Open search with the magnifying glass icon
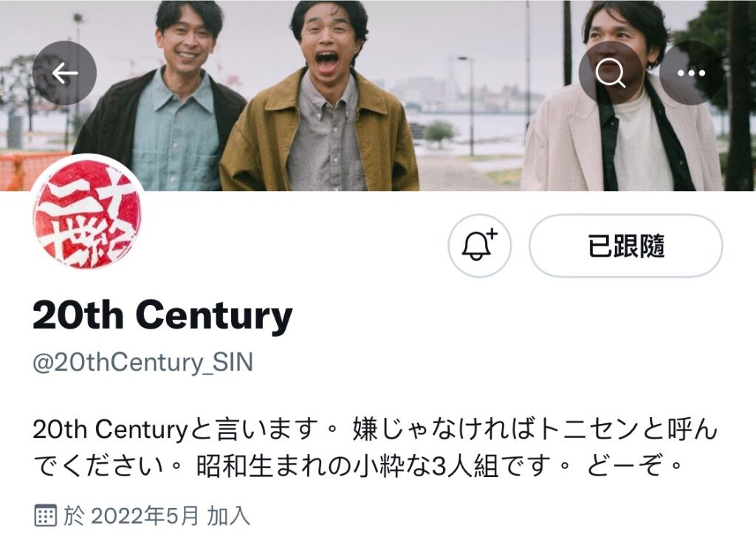The width and height of the screenshot is (756, 559). coord(611,73)
